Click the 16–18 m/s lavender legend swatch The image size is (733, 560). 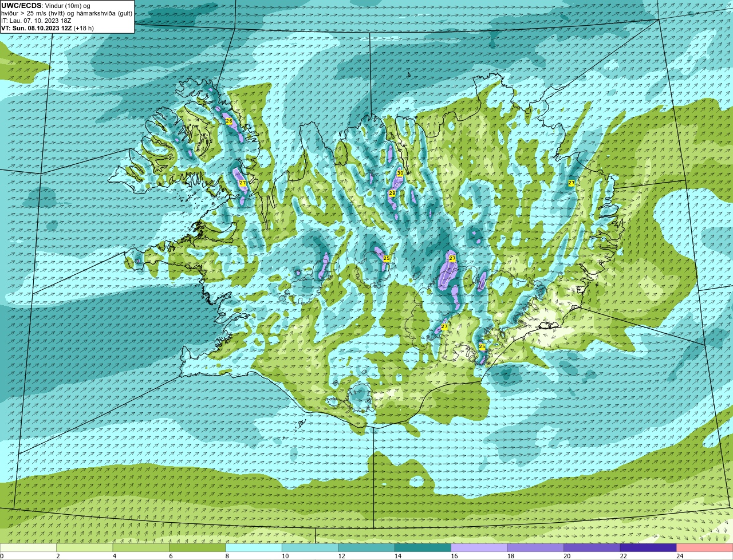(x=480, y=547)
